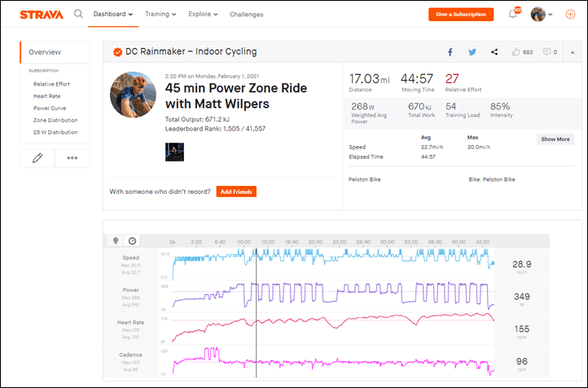This screenshot has height=388, width=588.
Task: Click the 54 Training Load value
Action: [450, 106]
